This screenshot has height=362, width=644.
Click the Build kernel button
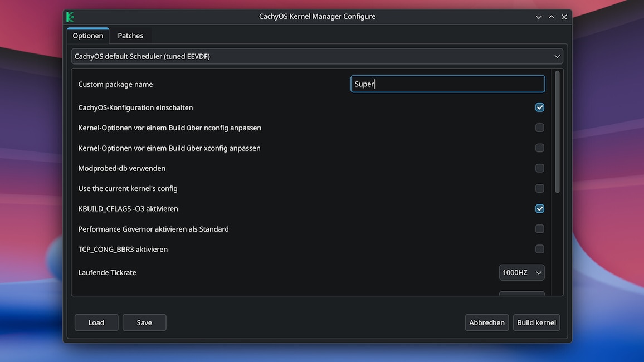click(x=536, y=322)
